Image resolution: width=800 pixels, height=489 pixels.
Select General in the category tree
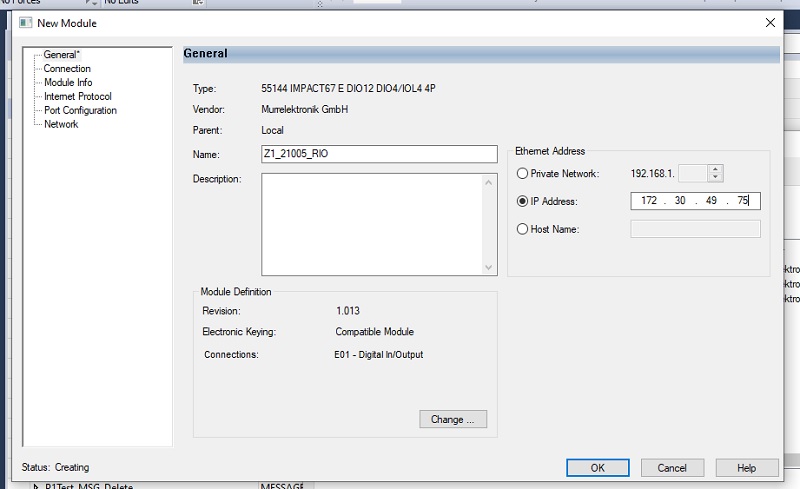pyautogui.click(x=62, y=55)
